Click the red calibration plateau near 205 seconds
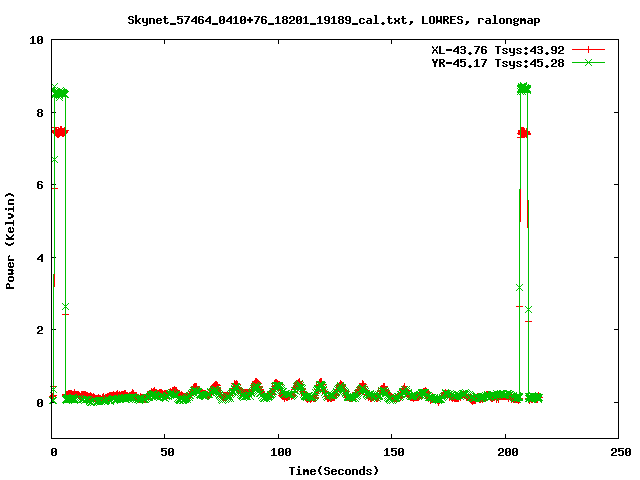 [x=523, y=132]
